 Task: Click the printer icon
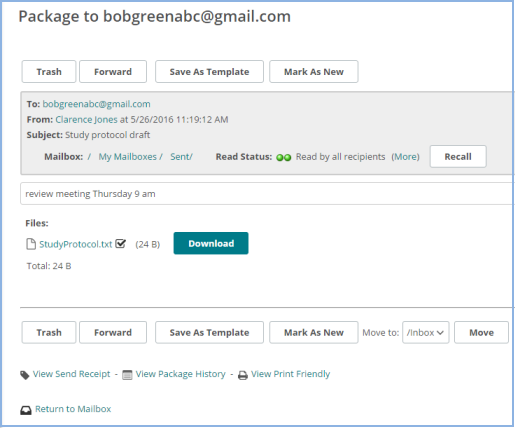tap(243, 375)
